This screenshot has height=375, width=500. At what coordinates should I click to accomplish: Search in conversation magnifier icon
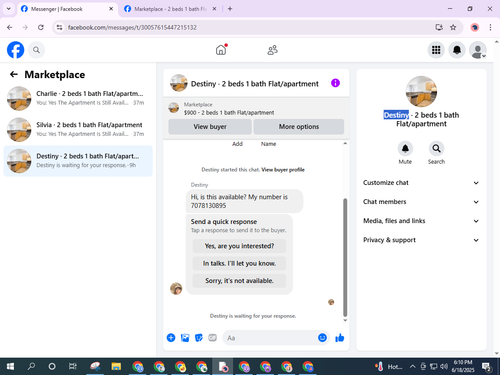pyautogui.click(x=436, y=149)
